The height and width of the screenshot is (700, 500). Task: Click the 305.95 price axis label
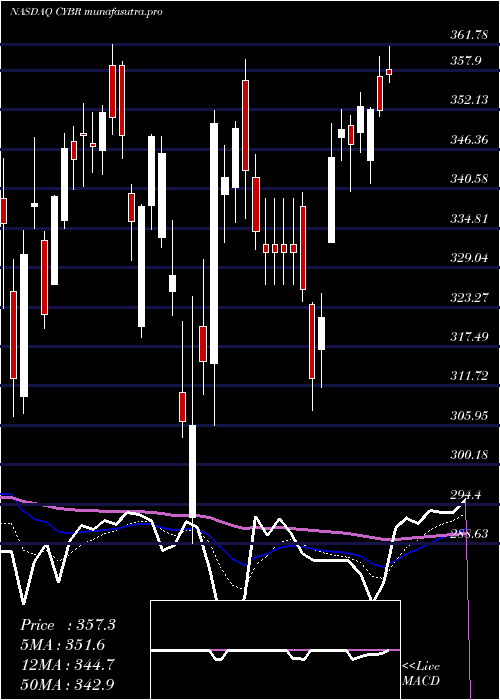tap(469, 416)
